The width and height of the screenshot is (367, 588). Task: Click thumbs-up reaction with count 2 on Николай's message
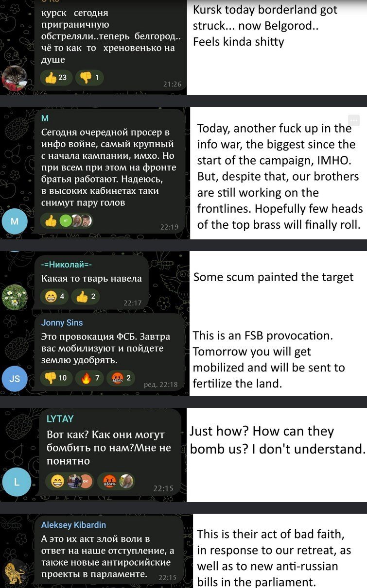click(86, 296)
